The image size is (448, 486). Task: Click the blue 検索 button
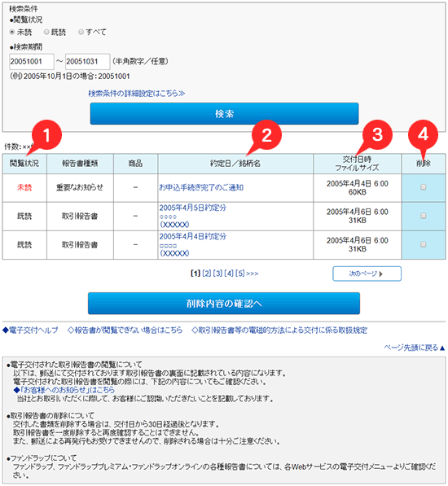[x=224, y=114]
